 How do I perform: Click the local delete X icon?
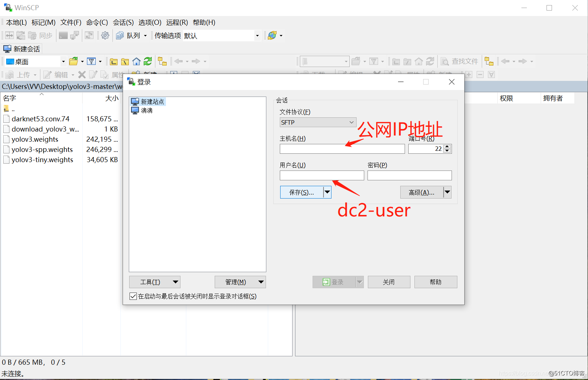click(82, 75)
